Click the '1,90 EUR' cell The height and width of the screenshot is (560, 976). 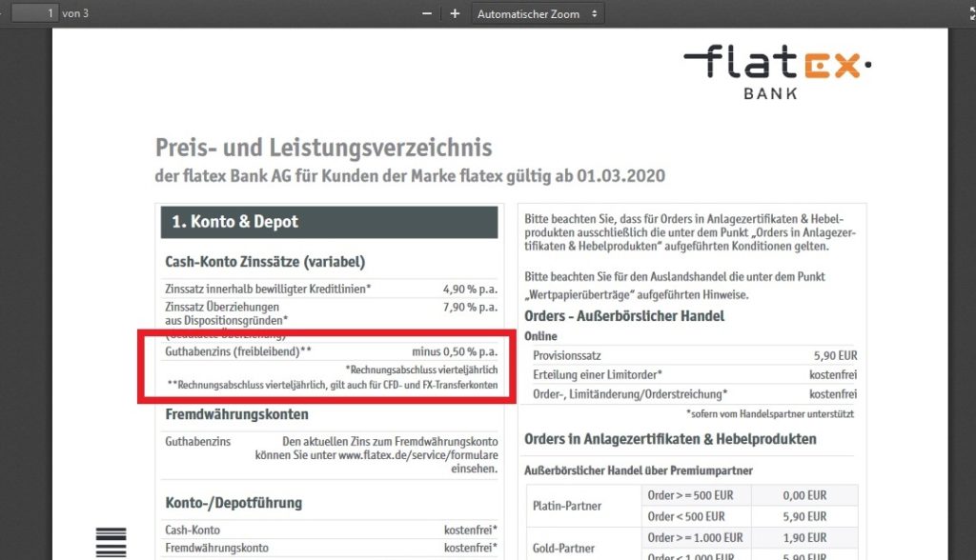click(804, 537)
